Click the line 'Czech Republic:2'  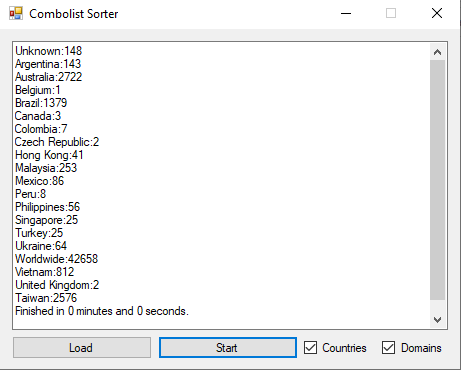57,142
